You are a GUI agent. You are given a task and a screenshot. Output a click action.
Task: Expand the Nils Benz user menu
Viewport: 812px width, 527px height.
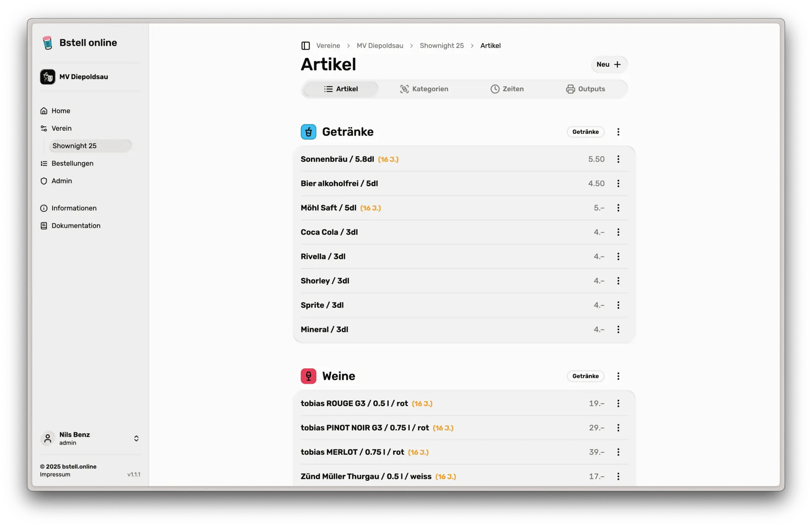click(136, 438)
